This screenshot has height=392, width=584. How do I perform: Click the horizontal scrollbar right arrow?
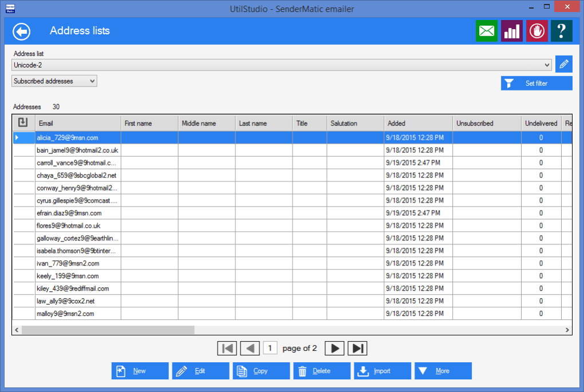coord(567,330)
